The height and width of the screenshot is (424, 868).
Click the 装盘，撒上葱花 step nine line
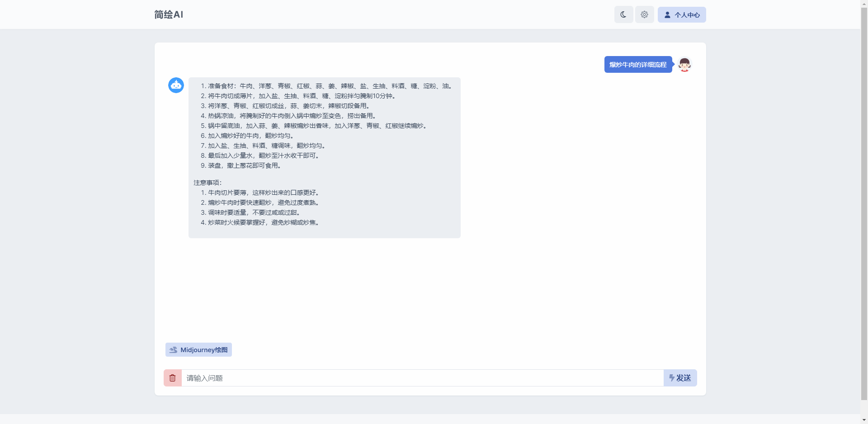coord(244,165)
